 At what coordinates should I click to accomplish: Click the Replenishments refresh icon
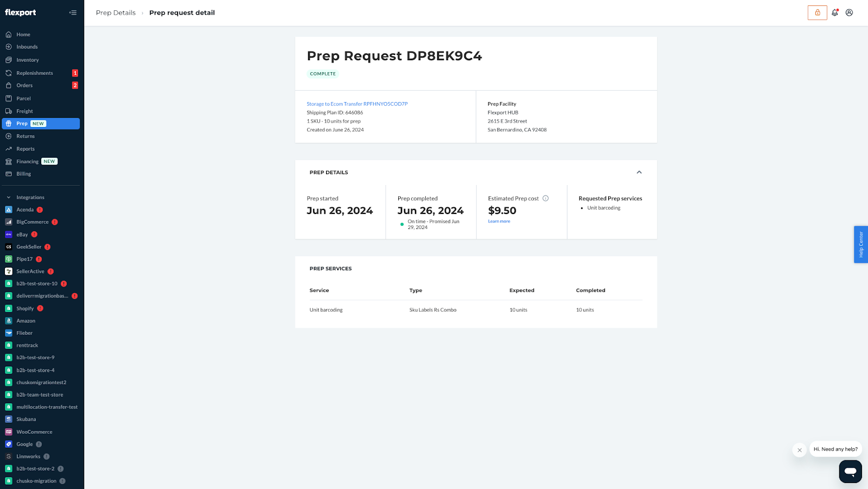coord(8,73)
